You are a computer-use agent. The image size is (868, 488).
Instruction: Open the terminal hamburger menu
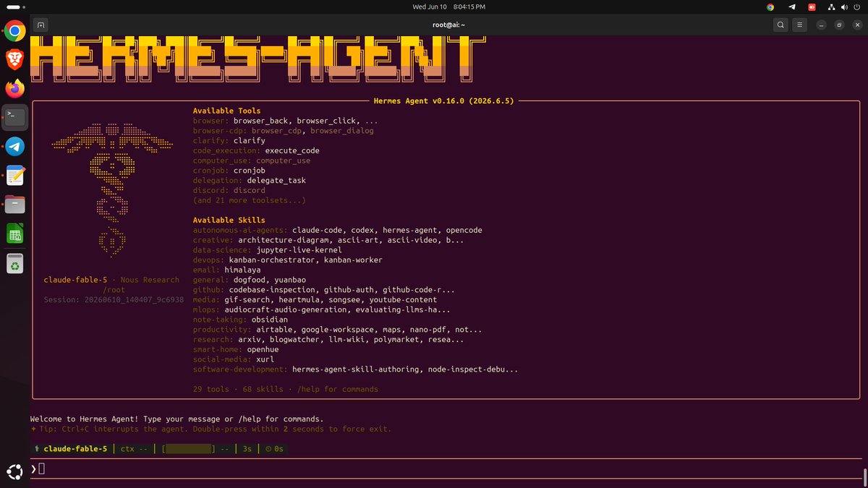(x=799, y=25)
